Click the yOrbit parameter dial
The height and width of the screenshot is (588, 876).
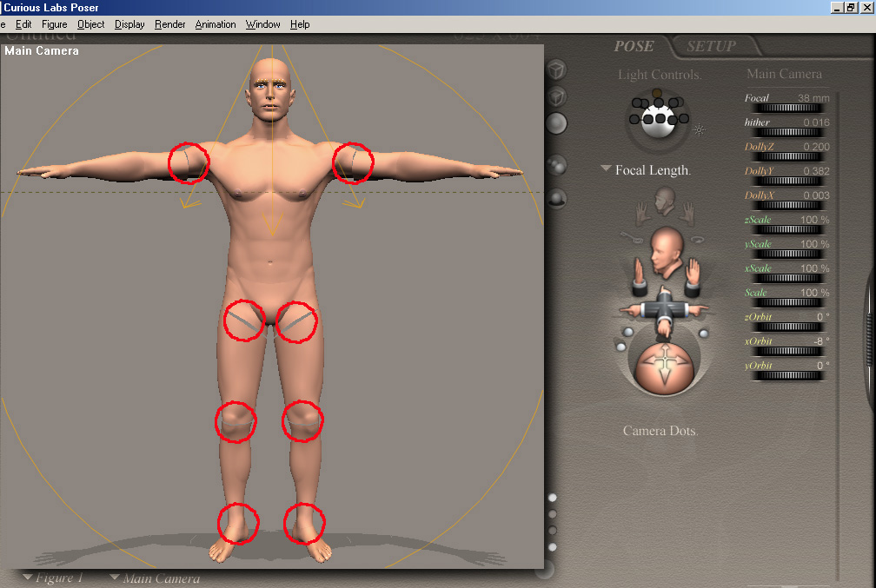tap(786, 376)
